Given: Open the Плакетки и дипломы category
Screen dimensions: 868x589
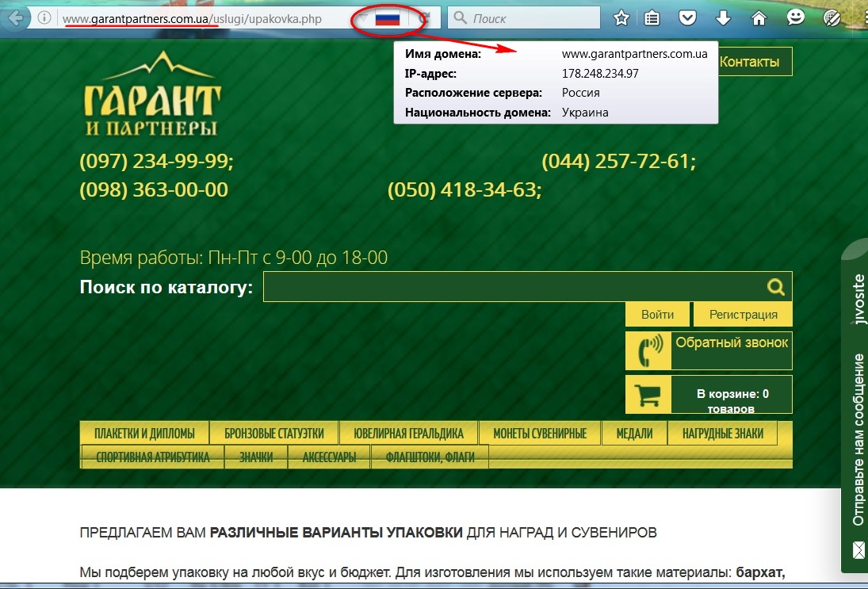Looking at the screenshot, I should [144, 434].
